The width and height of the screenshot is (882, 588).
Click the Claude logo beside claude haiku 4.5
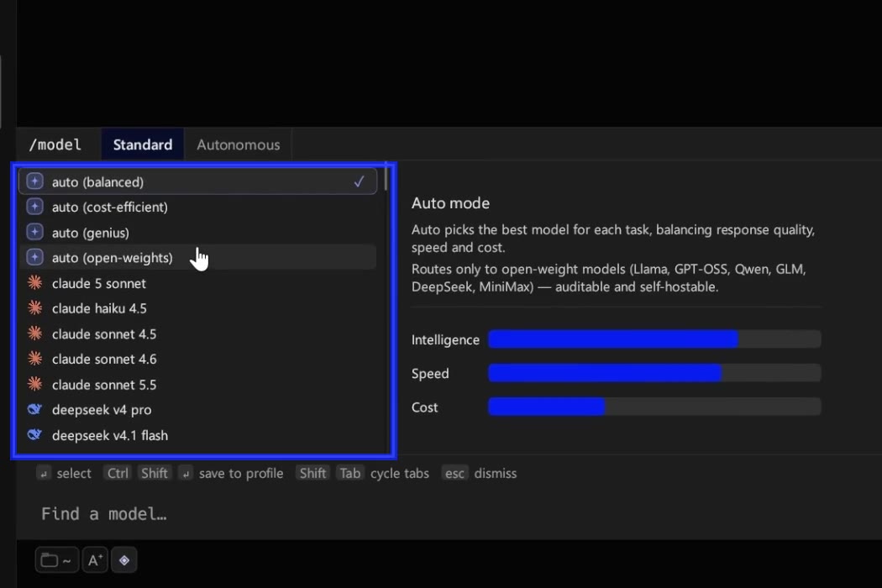click(35, 308)
